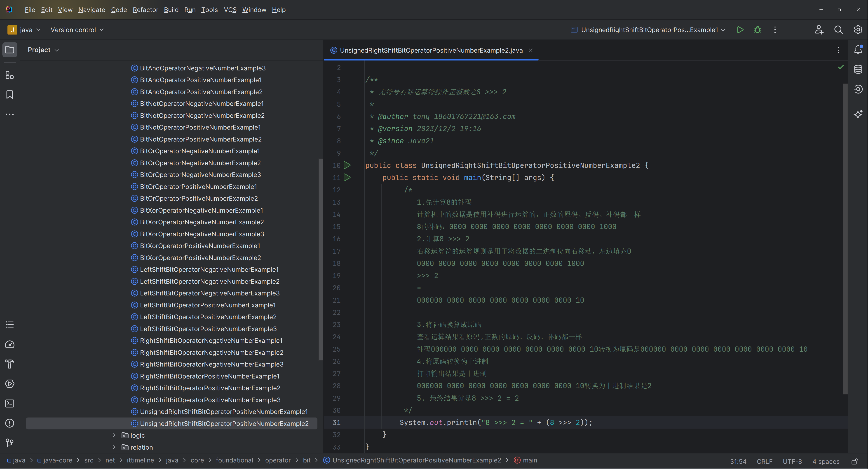Viewport: 868px width, 469px height.
Task: Open the Refactor menu
Action: 145,10
